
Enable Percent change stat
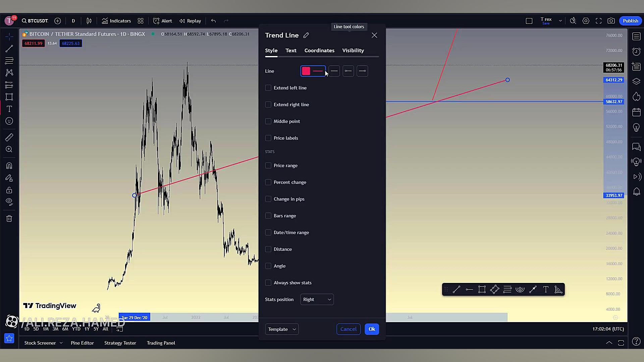tap(268, 182)
